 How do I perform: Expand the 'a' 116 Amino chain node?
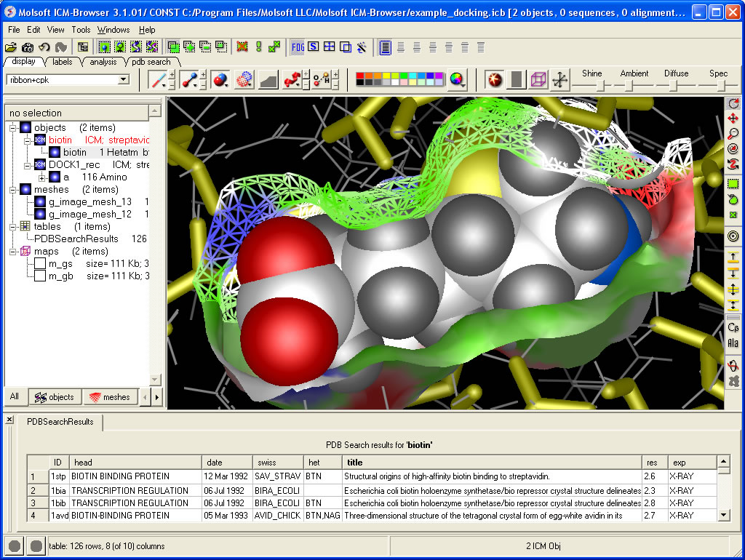[x=41, y=177]
